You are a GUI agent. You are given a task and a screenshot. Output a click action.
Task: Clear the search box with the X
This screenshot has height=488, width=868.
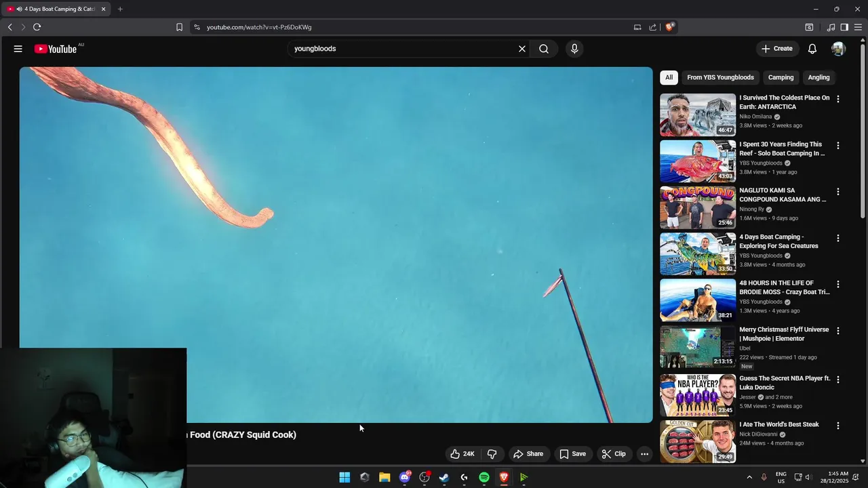coord(522,49)
